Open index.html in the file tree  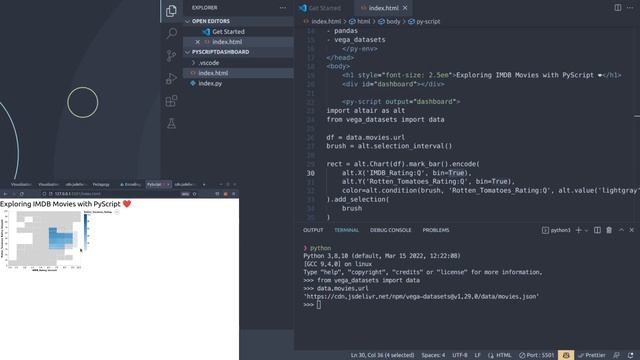tap(238, 73)
